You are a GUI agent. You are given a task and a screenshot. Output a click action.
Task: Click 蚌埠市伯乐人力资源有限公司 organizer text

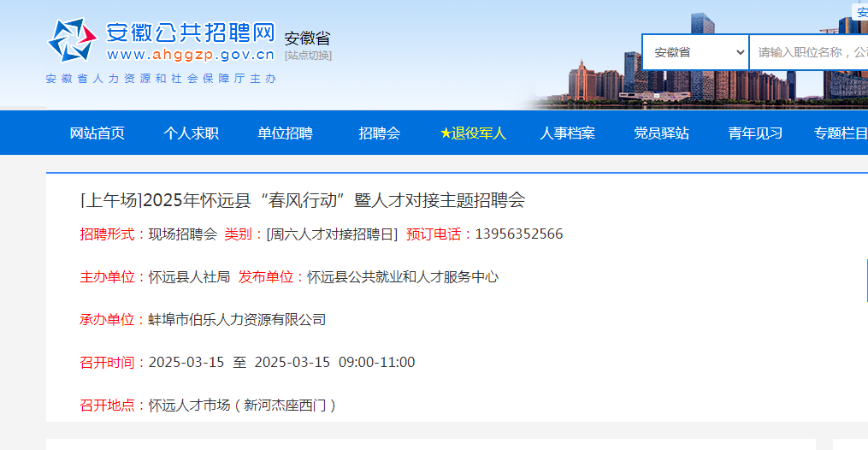click(237, 320)
